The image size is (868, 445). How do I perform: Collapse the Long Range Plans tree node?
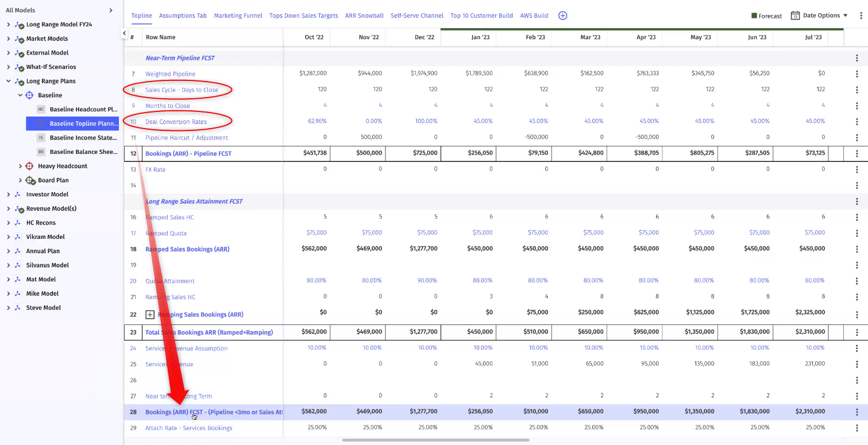tap(9, 81)
